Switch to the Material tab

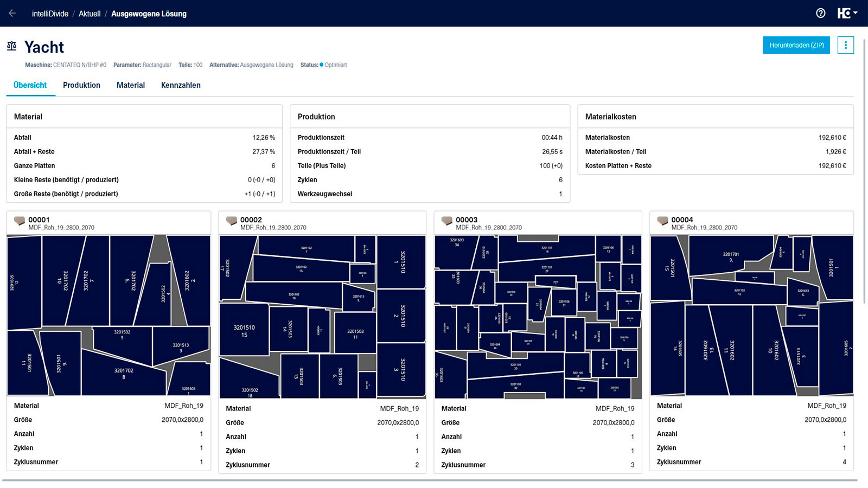(131, 85)
